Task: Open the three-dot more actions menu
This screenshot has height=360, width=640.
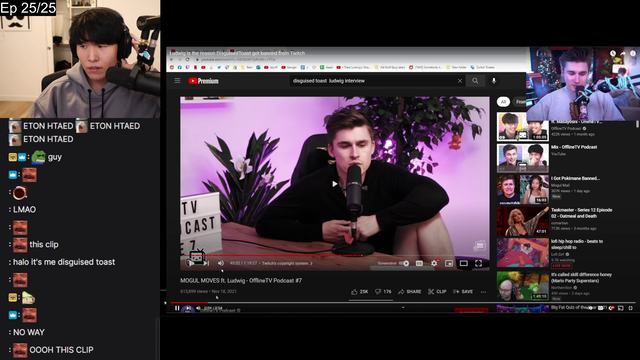Action: tap(483, 292)
